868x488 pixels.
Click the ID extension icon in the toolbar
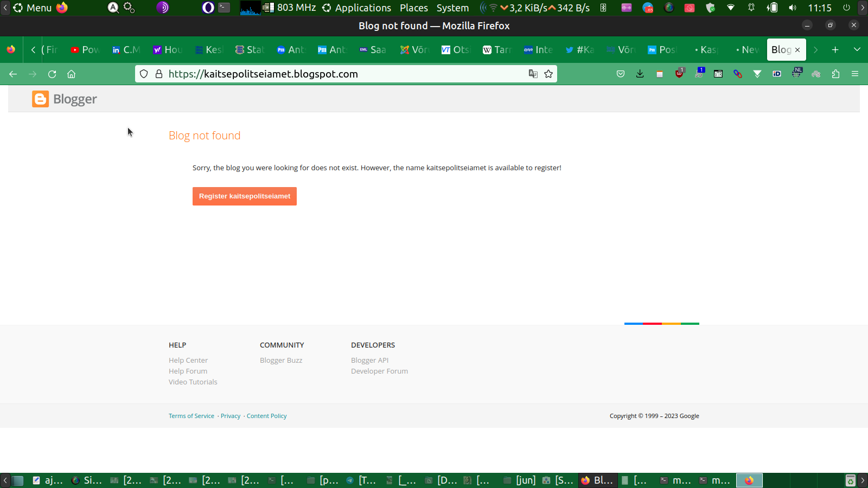pos(777,74)
